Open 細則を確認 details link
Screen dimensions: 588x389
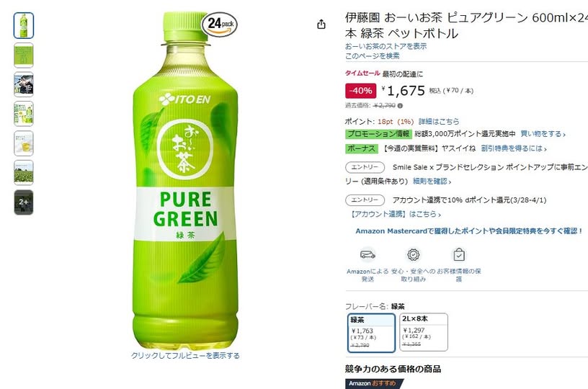(432, 182)
